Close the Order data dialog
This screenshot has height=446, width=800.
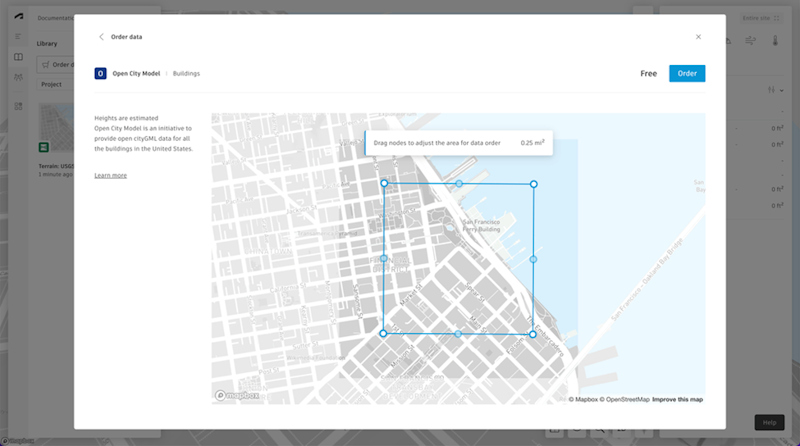pos(698,37)
